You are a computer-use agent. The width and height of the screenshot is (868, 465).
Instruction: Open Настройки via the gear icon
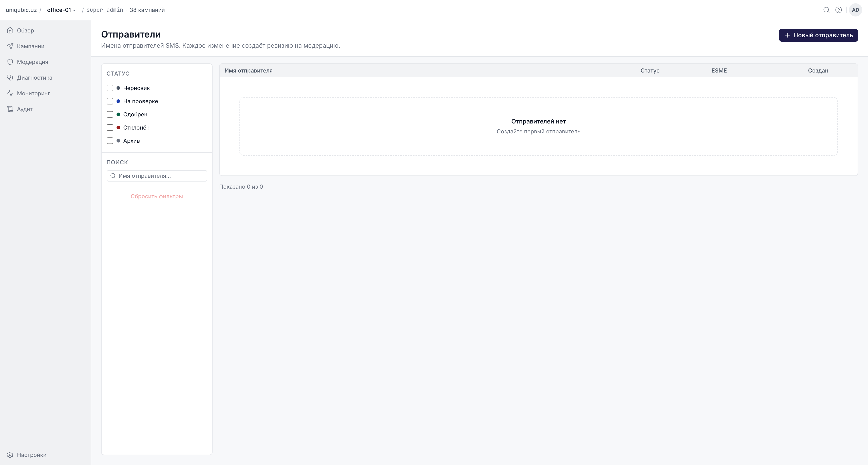tap(10, 455)
